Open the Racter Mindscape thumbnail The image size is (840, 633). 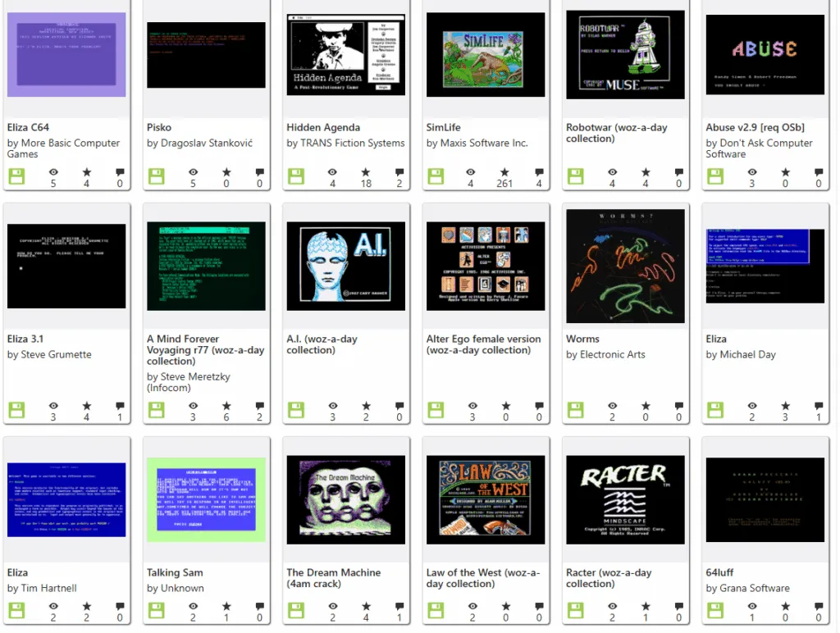pyautogui.click(x=625, y=499)
